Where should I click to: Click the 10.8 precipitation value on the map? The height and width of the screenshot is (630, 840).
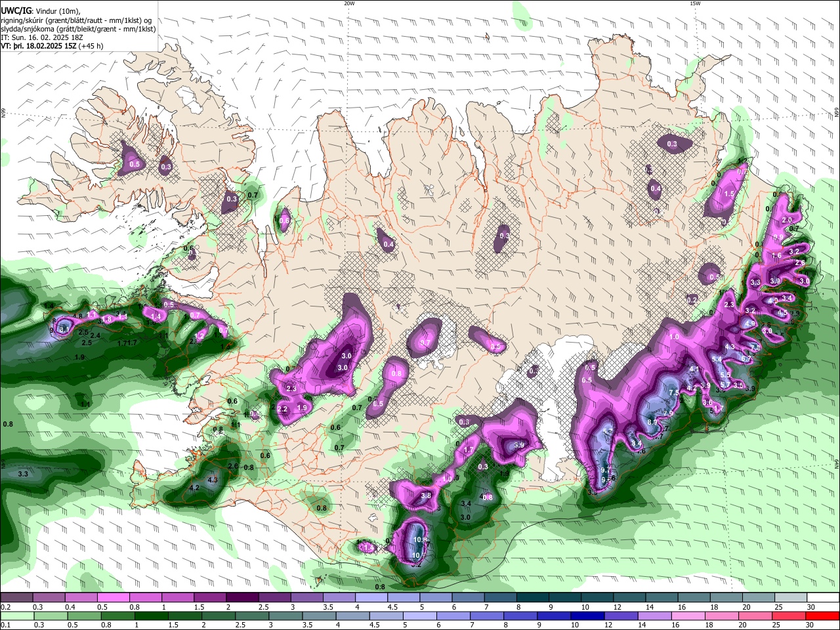click(x=421, y=540)
